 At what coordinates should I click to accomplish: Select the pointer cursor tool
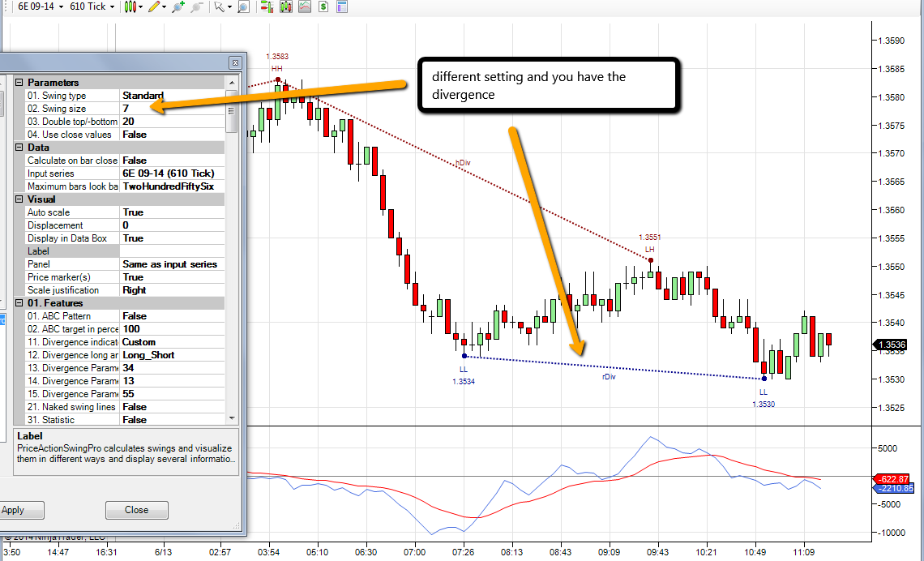click(x=219, y=6)
